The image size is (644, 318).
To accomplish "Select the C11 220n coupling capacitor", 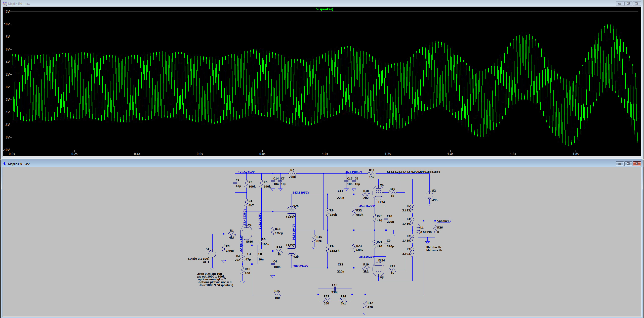I will coord(340,194).
